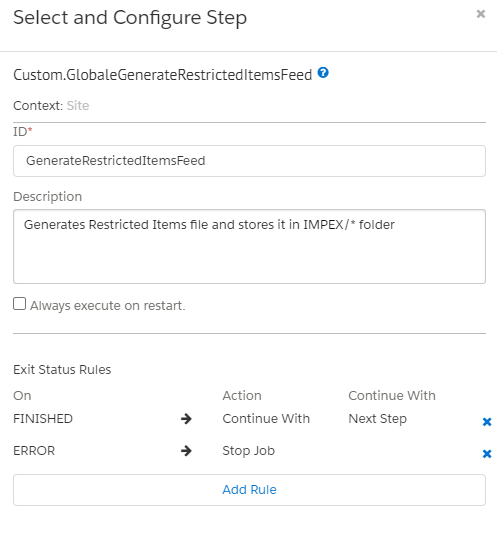Image resolution: width=497 pixels, height=544 pixels.
Task: Remove the ERROR exit status rule
Action: 487,454
